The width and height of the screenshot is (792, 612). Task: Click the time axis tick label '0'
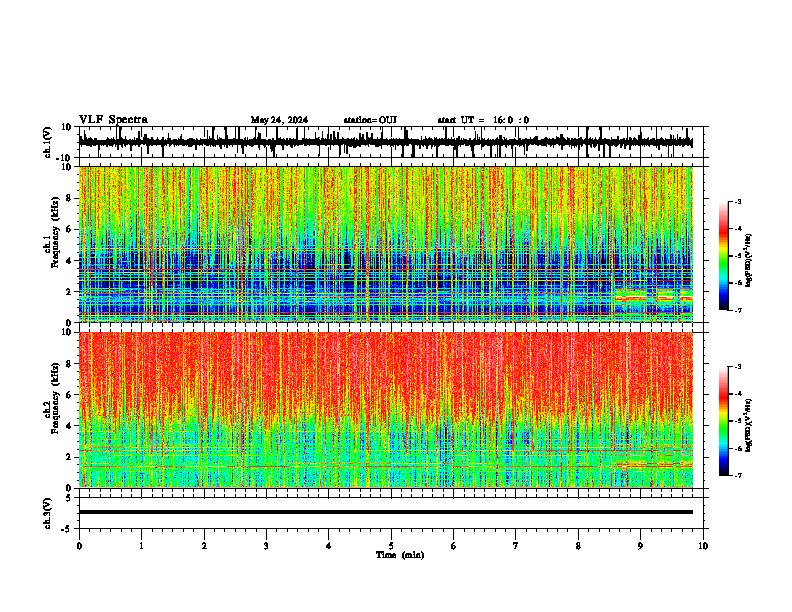point(79,546)
